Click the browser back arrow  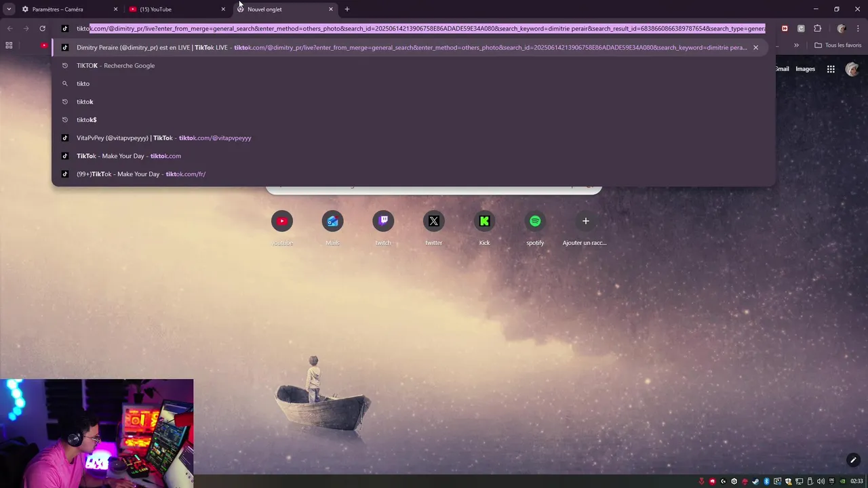(9, 28)
